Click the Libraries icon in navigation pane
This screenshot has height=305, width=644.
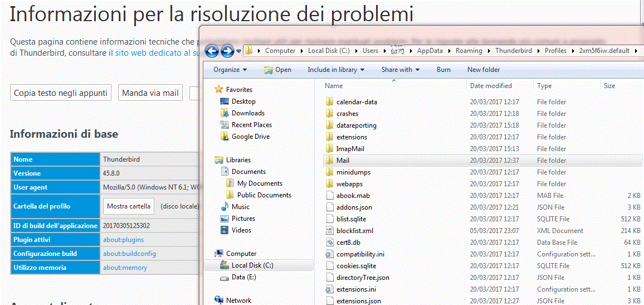pyautogui.click(x=219, y=160)
